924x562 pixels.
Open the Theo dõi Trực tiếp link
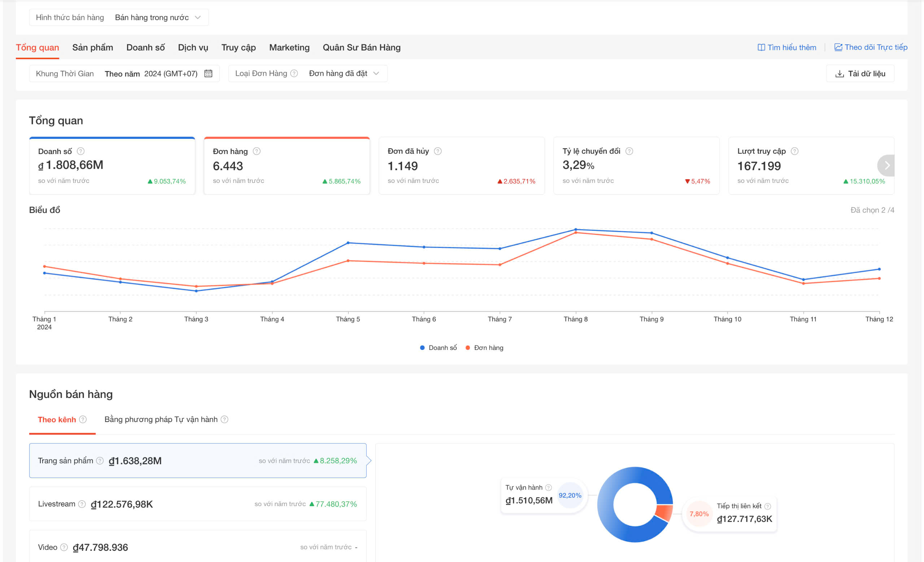coord(870,47)
